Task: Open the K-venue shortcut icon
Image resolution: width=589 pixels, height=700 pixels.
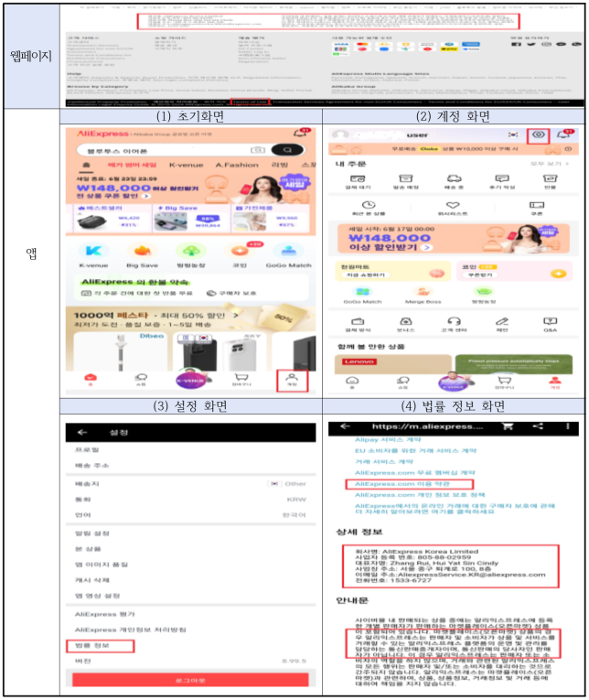Action: point(93,251)
